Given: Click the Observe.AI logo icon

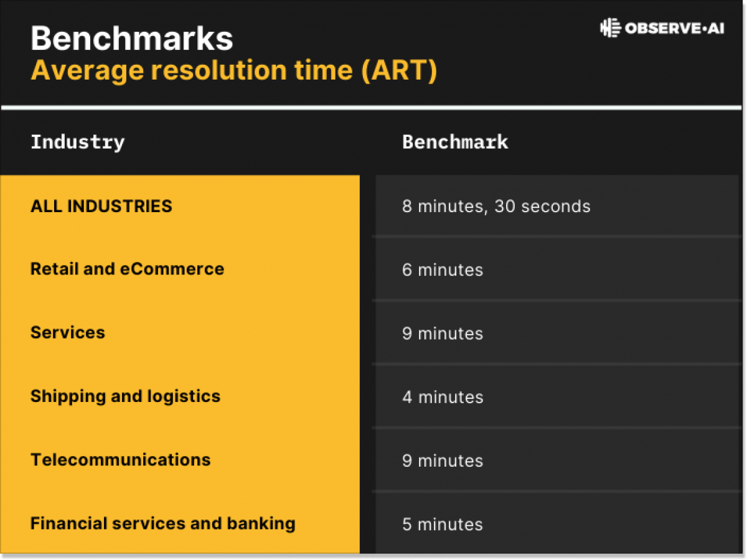Looking at the screenshot, I should 611,28.
